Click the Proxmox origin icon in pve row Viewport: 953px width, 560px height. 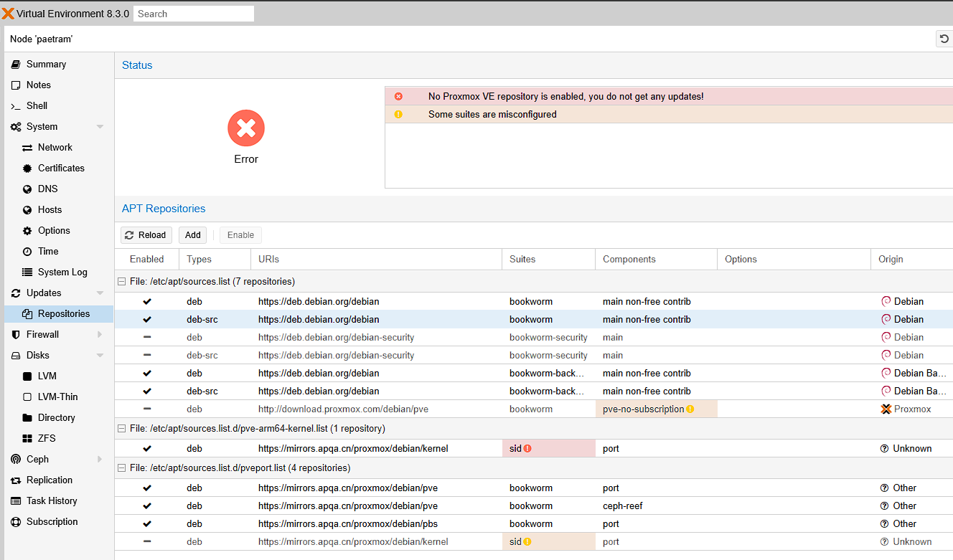[886, 409]
